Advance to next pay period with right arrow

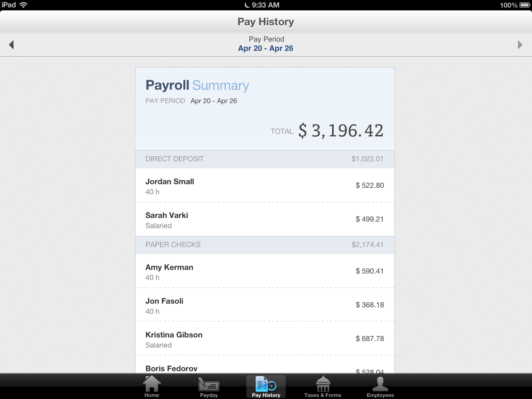[x=521, y=45]
